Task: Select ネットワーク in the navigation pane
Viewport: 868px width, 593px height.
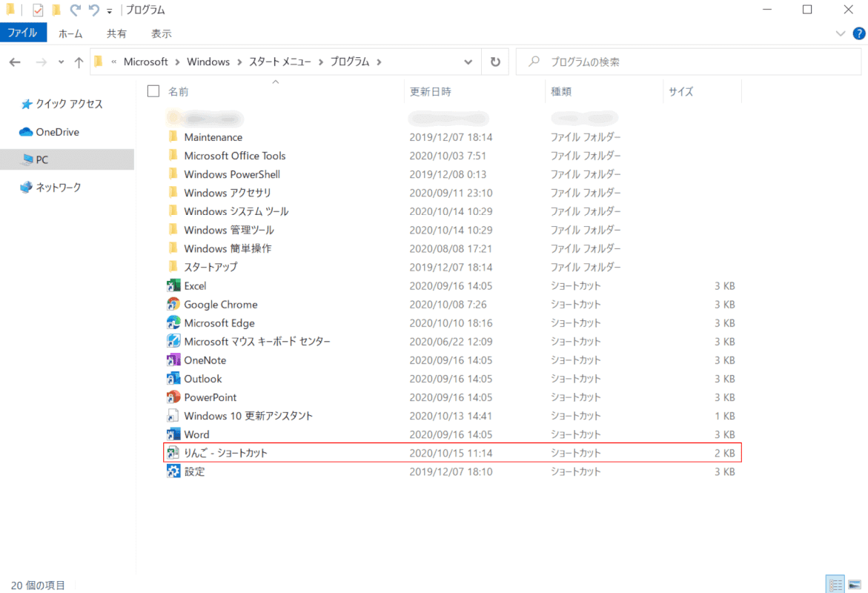Action: (x=58, y=187)
